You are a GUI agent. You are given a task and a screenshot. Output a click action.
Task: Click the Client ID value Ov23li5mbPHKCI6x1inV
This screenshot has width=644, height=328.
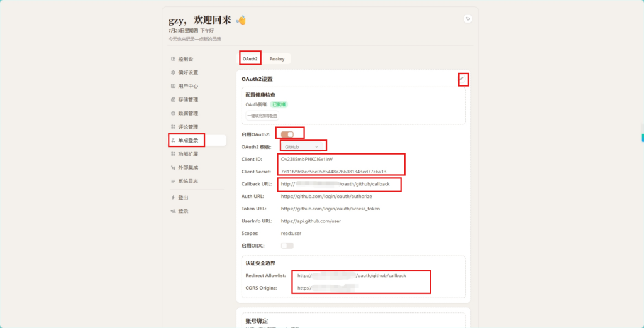point(306,159)
